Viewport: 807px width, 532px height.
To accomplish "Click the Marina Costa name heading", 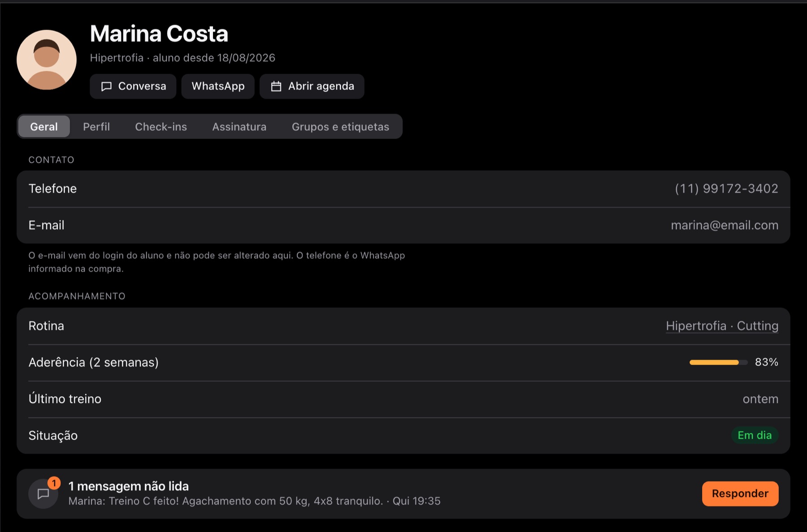I will 159,34.
